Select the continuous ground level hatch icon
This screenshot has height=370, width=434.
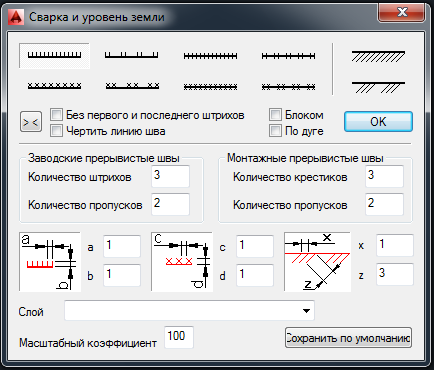[x=378, y=56]
